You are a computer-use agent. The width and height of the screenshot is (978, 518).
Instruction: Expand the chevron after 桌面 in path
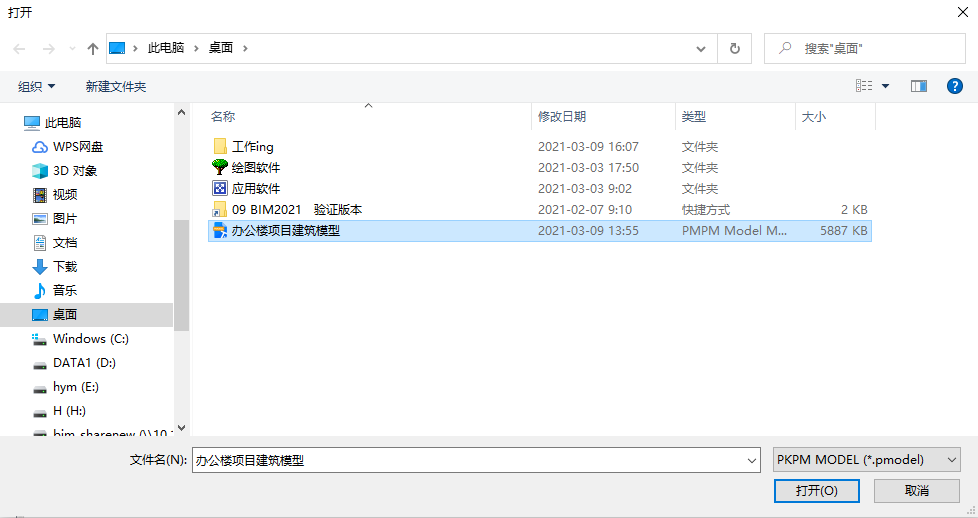245,48
